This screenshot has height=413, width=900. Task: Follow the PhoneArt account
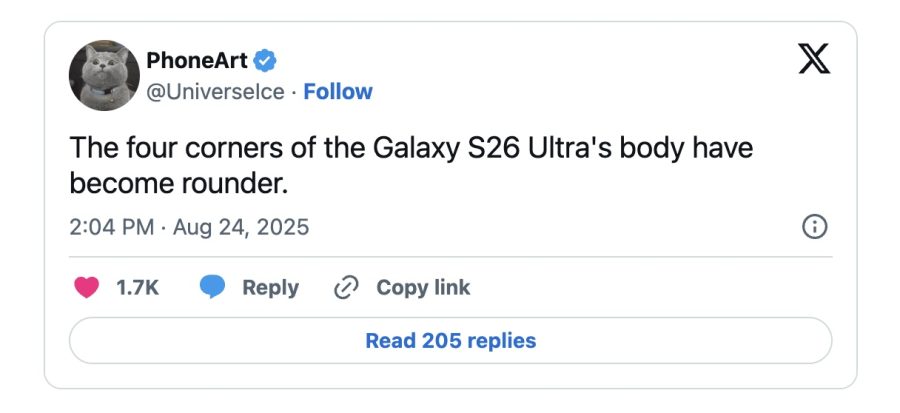tap(338, 92)
